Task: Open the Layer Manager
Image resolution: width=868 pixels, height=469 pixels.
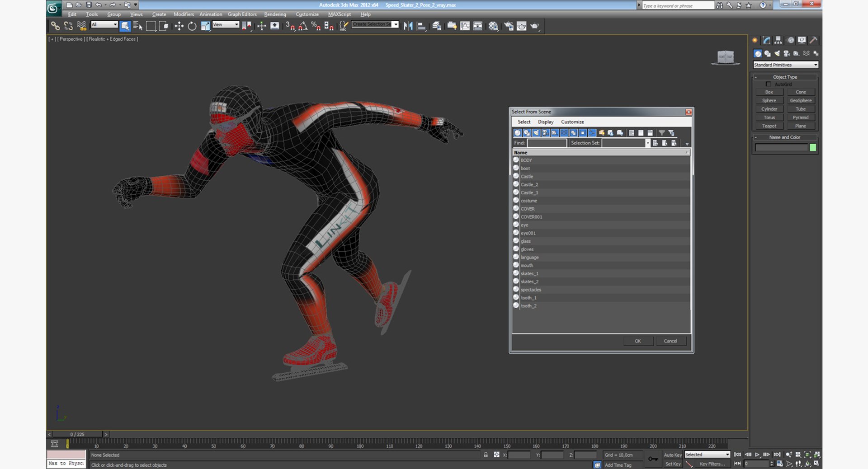Action: (436, 26)
